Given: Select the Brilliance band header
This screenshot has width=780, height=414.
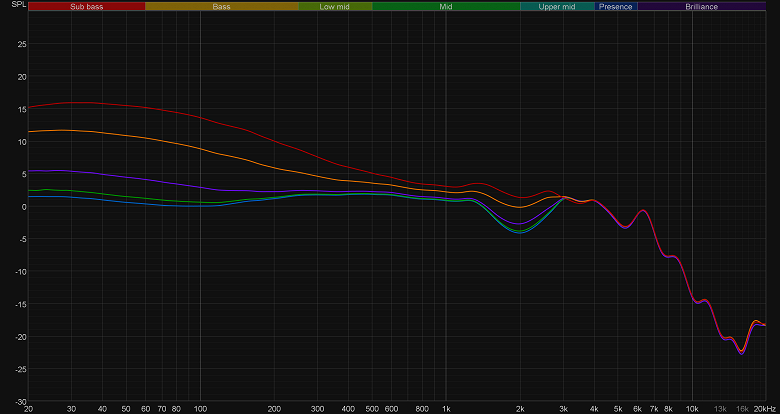Looking at the screenshot, I should (x=701, y=6).
